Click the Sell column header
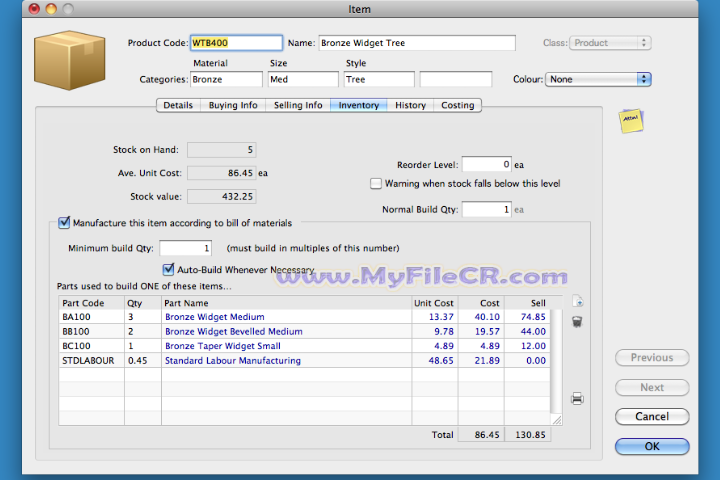The image size is (720, 480). pos(527,303)
